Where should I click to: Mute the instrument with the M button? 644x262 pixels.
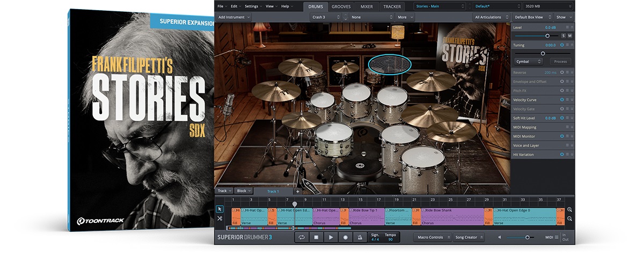click(570, 35)
